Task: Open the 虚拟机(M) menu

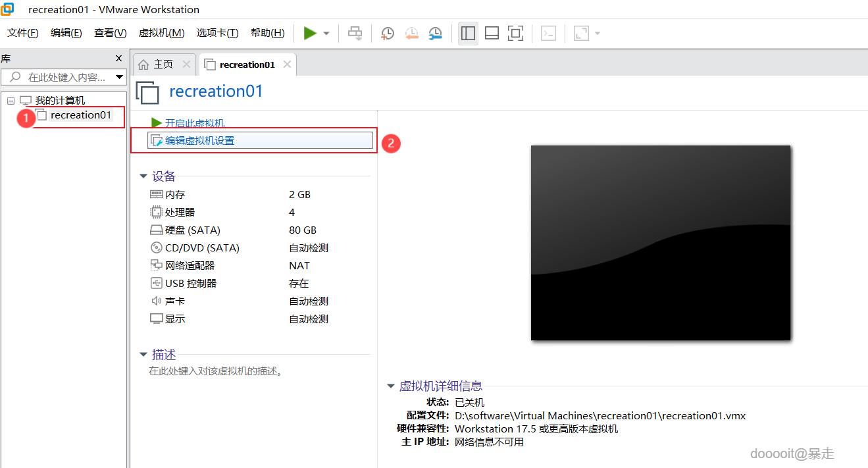Action: coord(161,33)
